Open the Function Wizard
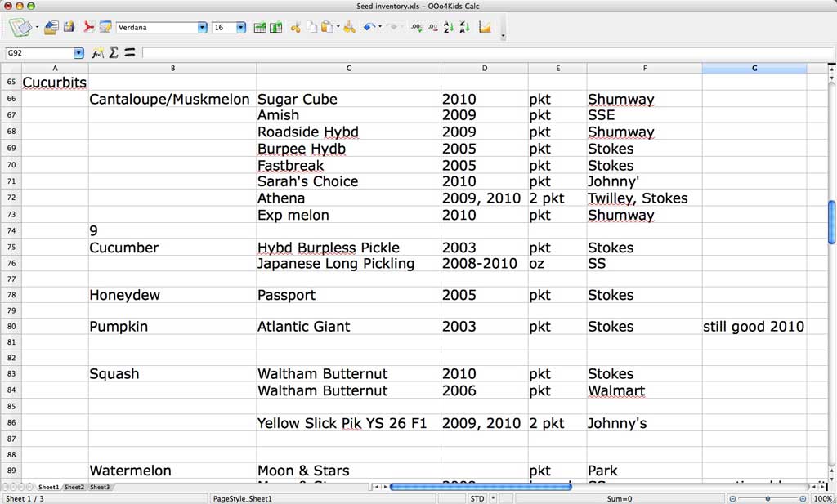This screenshot has height=504, width=837. [98, 52]
